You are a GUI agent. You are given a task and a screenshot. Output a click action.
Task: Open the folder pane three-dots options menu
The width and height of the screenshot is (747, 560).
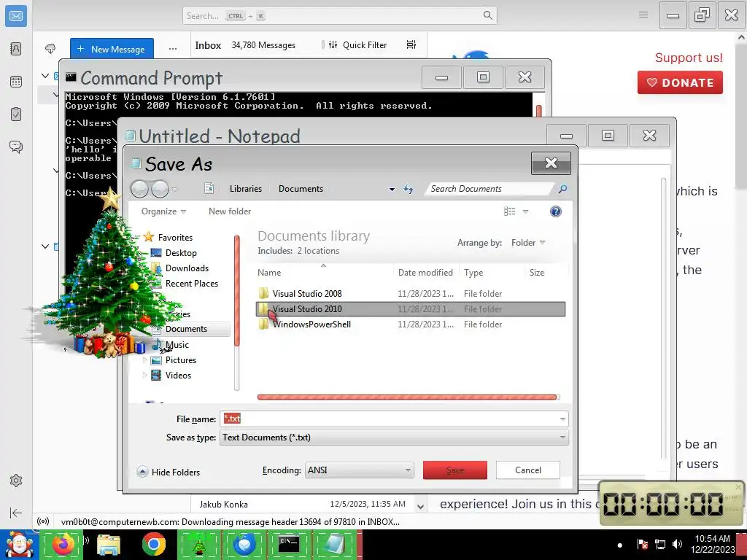pyautogui.click(x=173, y=49)
